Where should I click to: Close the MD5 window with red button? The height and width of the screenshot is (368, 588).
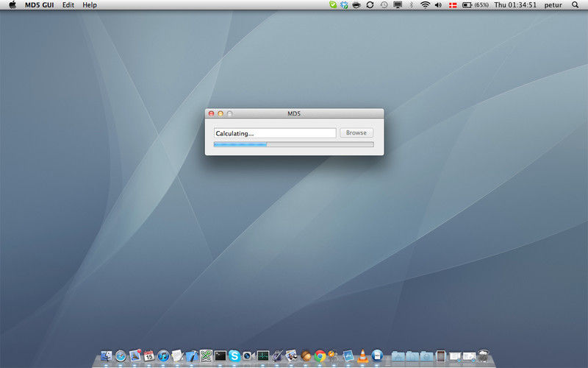click(x=211, y=113)
